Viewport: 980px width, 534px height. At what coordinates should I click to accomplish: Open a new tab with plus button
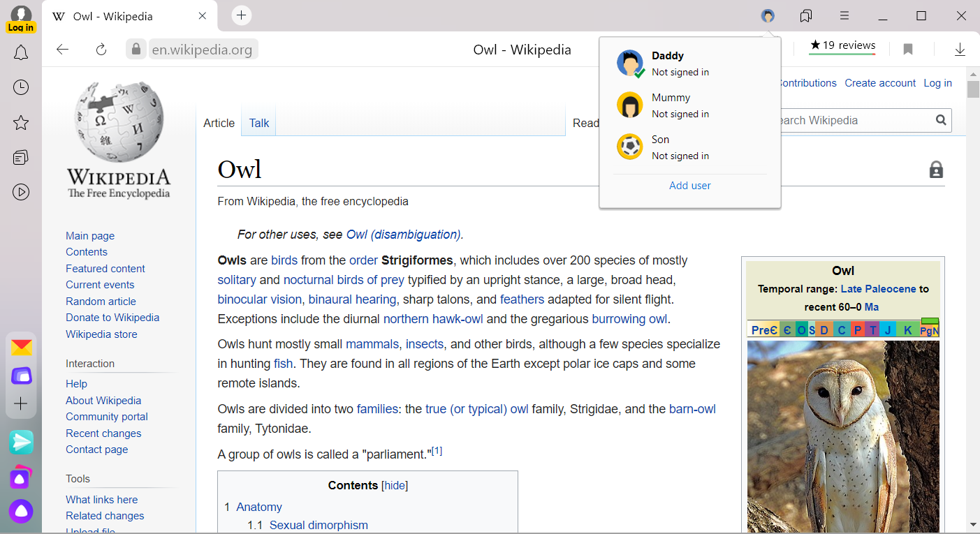[241, 15]
